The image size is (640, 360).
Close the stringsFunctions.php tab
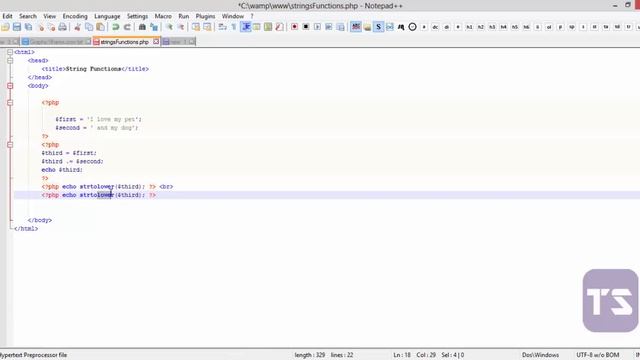156,42
